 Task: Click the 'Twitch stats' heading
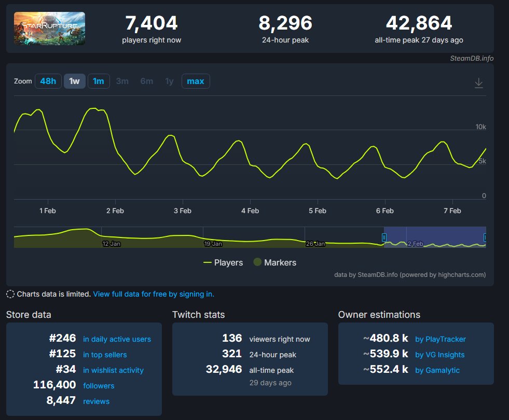pos(199,315)
